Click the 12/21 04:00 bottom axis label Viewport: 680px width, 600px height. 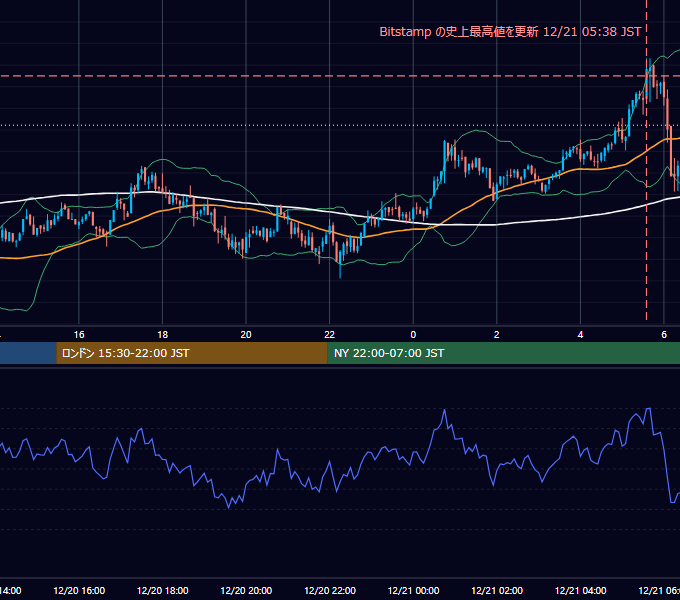(x=580, y=590)
